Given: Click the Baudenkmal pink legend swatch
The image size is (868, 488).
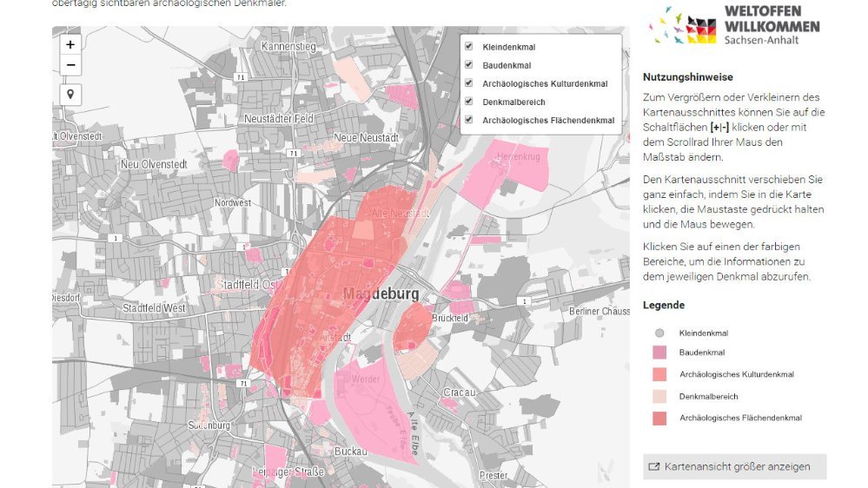Looking at the screenshot, I should coord(659,353).
